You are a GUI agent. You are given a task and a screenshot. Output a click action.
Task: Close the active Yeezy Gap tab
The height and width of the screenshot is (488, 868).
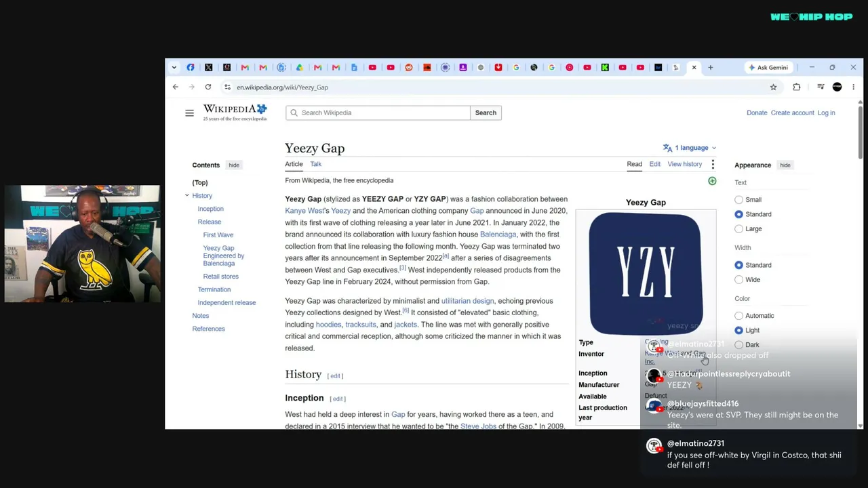click(694, 67)
